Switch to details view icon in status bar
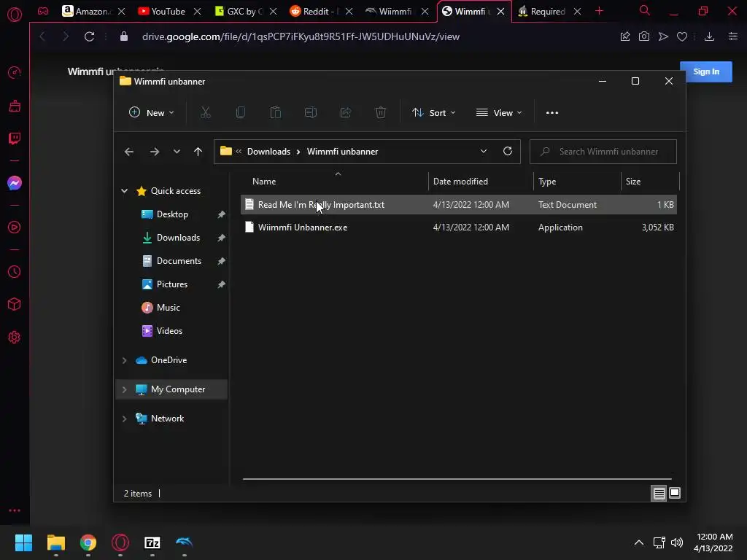Screen dimensions: 747x560 point(659,494)
